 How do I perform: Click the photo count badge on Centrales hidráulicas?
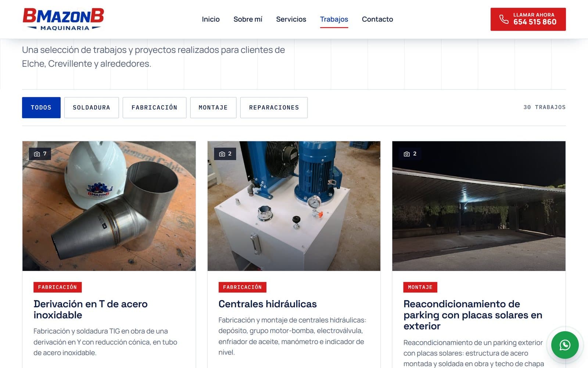[x=225, y=154]
